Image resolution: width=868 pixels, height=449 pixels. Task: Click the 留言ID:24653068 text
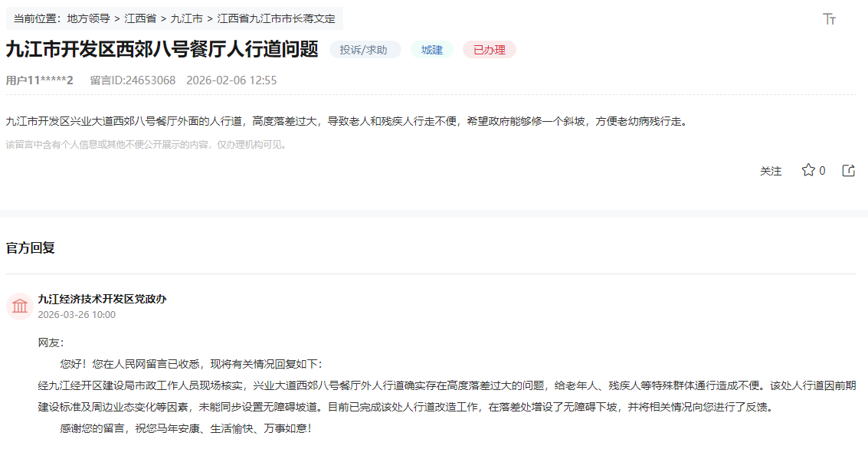pyautogui.click(x=133, y=80)
